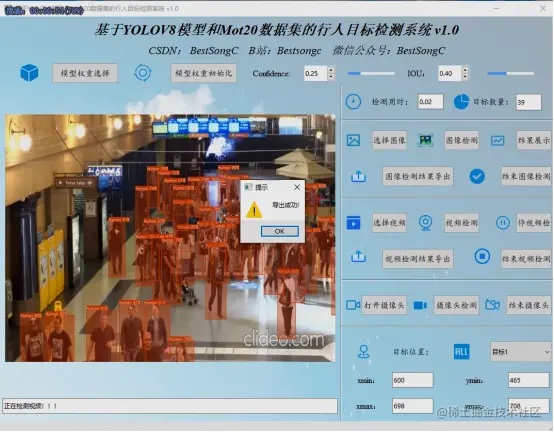Screen dimensions: 554x432
Task: Click the warning triangle in the dialog
Action: point(254,210)
